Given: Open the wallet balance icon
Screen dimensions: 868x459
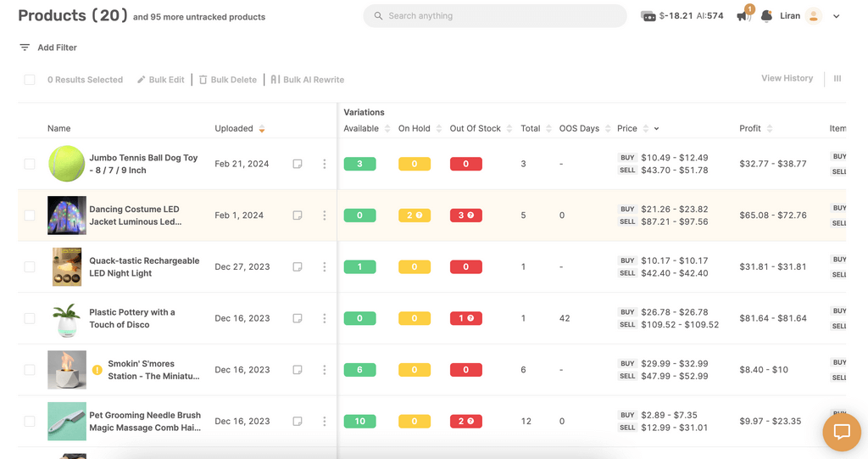Looking at the screenshot, I should pyautogui.click(x=648, y=16).
